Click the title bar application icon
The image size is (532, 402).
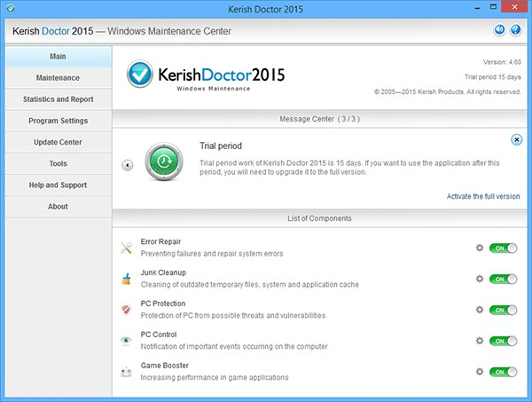click(x=11, y=9)
